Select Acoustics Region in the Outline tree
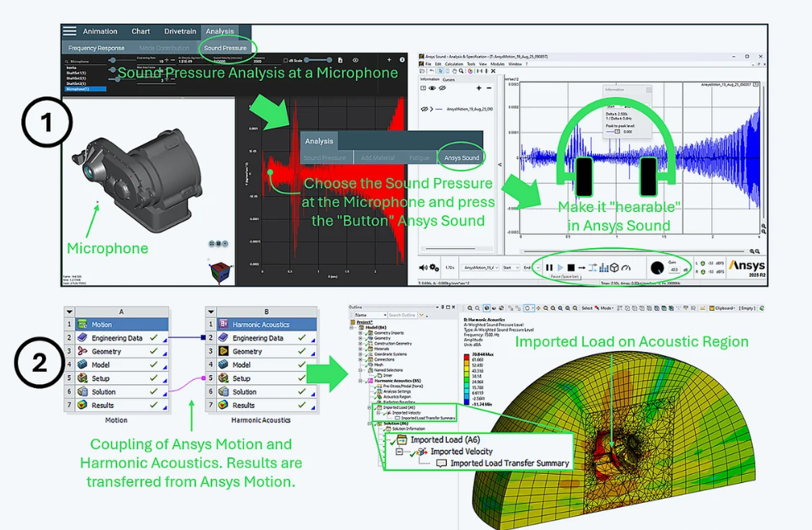Viewport: 812px width, 530px height. click(397, 397)
